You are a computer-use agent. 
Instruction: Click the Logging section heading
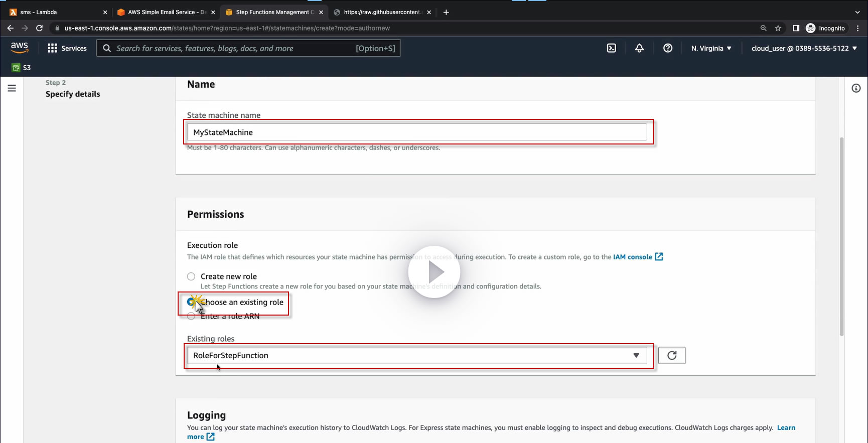click(x=206, y=415)
